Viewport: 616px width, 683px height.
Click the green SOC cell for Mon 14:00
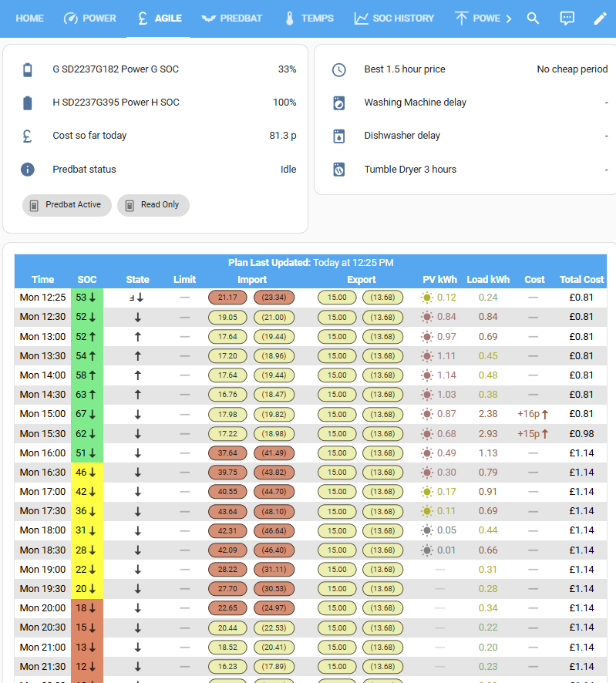86,375
